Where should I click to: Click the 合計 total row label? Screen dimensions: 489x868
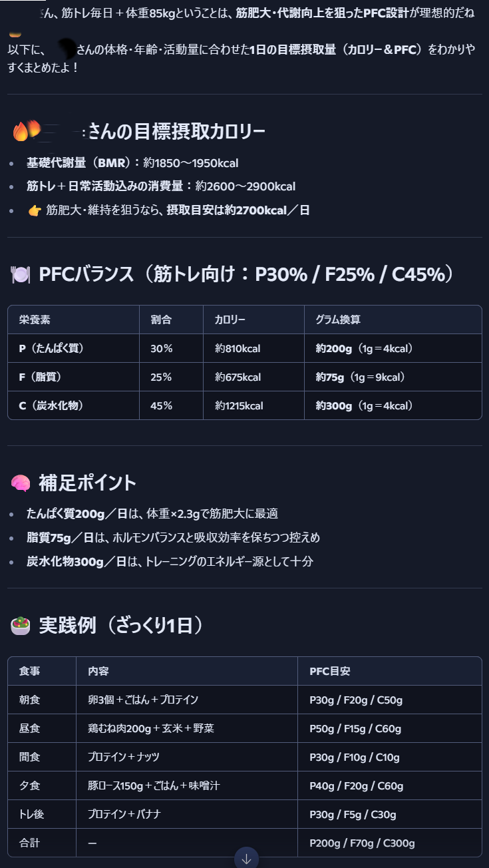tap(29, 843)
